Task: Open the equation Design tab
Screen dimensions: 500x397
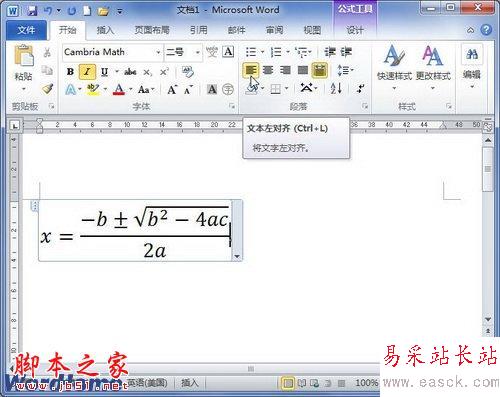Action: coord(355,30)
